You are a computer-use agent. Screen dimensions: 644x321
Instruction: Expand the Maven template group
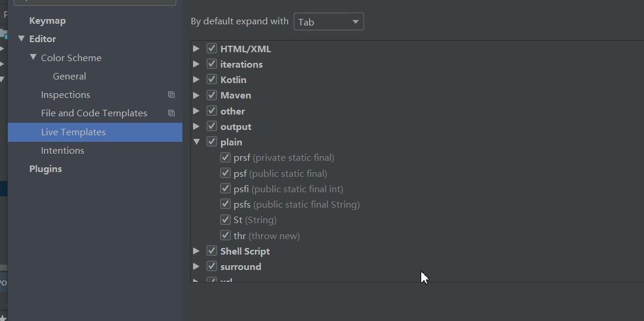tap(196, 95)
